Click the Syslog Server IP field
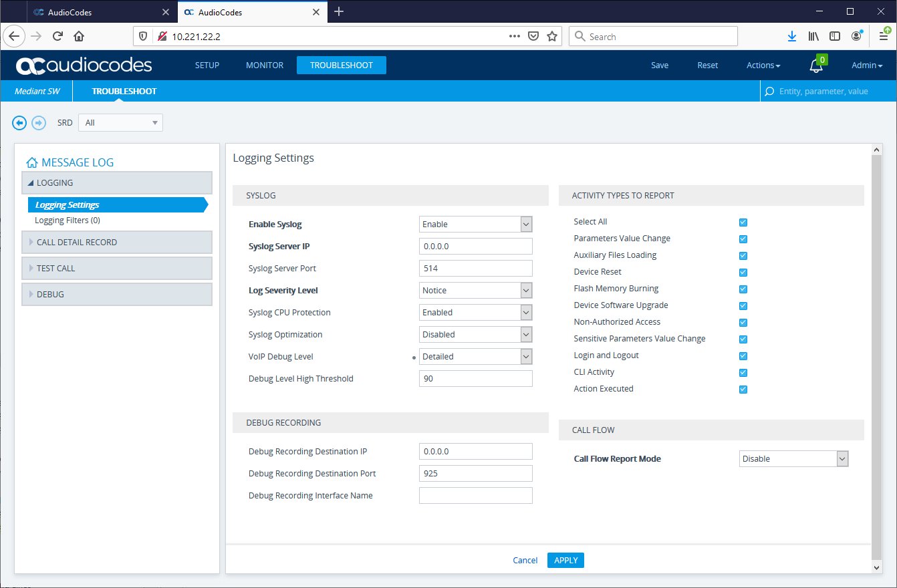 [x=475, y=247]
